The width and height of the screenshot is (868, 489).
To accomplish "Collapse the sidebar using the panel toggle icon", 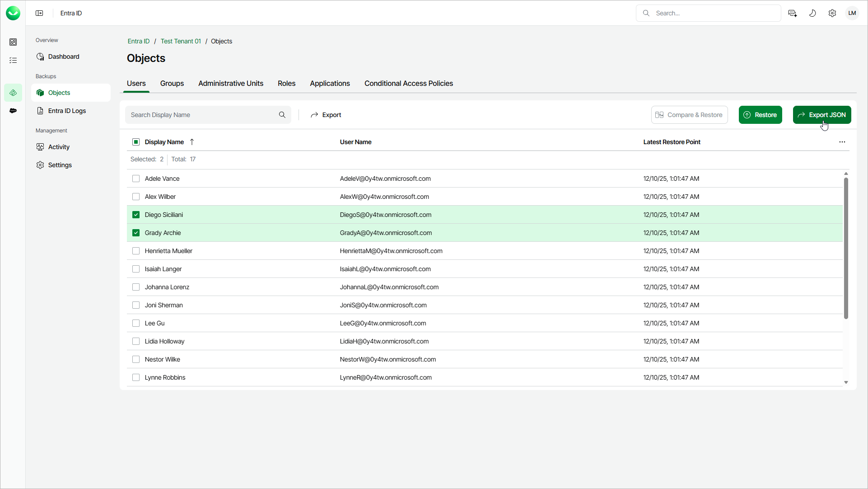I will tap(39, 13).
